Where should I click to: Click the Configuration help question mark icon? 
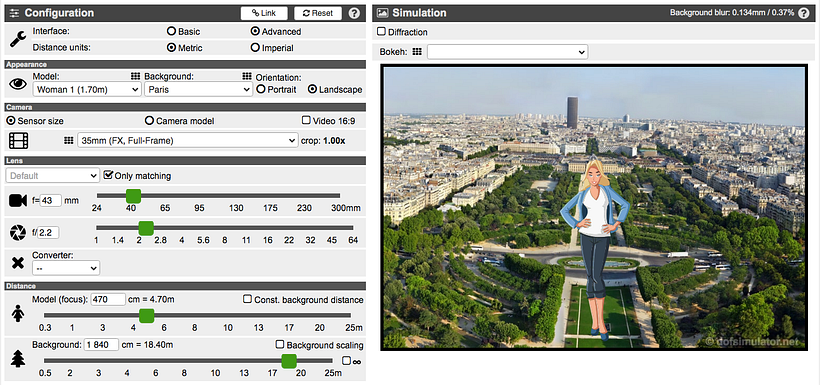354,13
